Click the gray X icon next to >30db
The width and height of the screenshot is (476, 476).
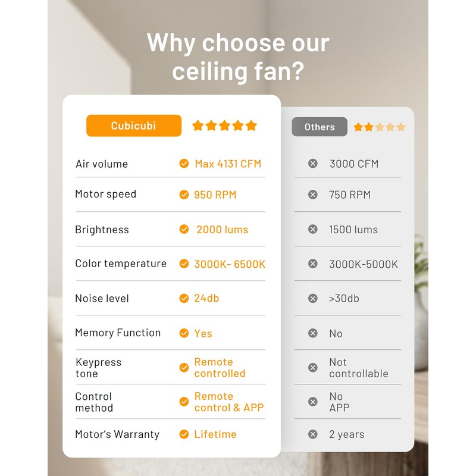tap(313, 298)
